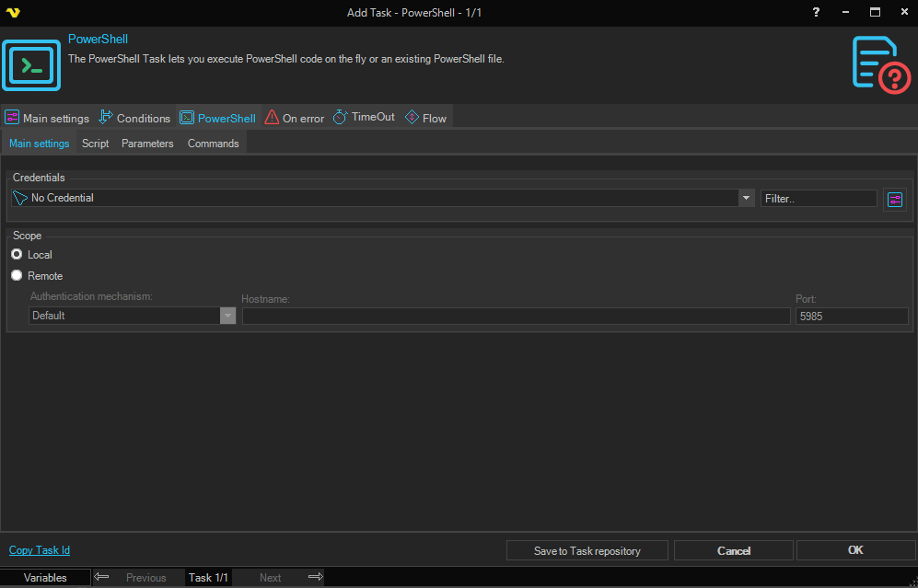
Task: Click into the credentials Filter field
Action: point(818,198)
